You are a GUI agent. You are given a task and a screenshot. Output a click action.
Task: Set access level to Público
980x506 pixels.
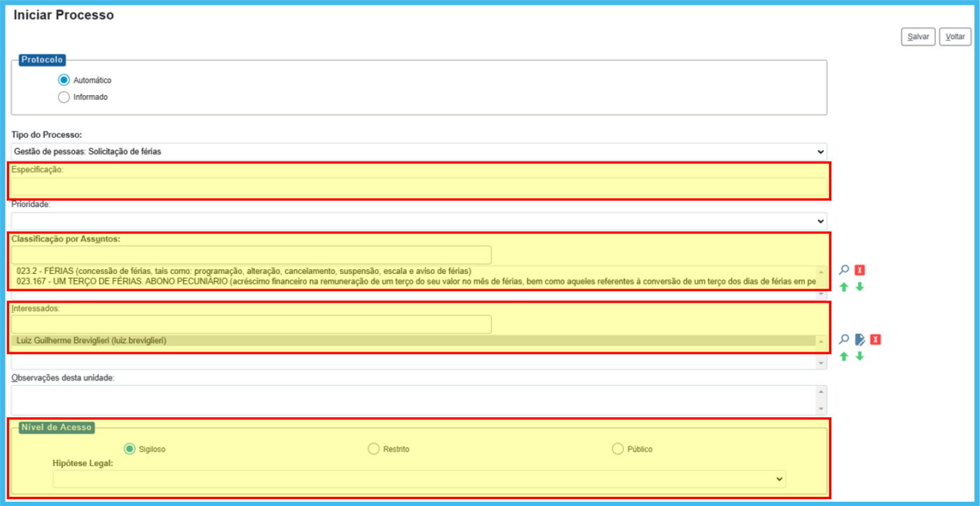pos(617,449)
